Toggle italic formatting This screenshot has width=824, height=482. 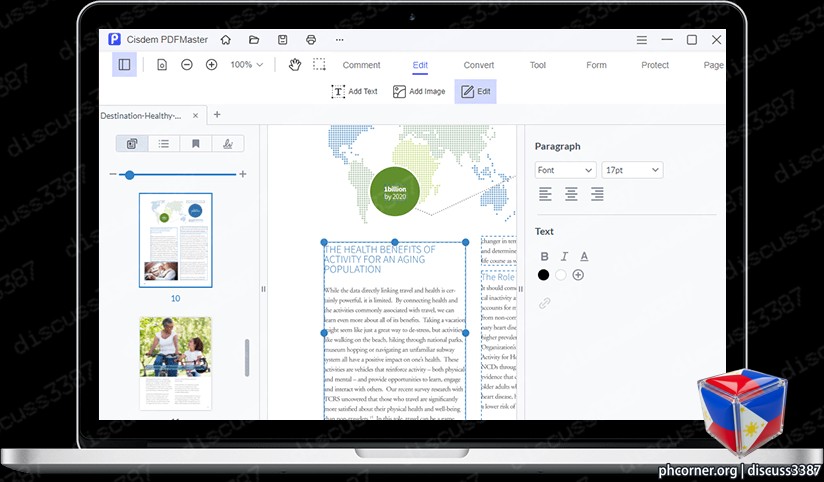click(564, 257)
